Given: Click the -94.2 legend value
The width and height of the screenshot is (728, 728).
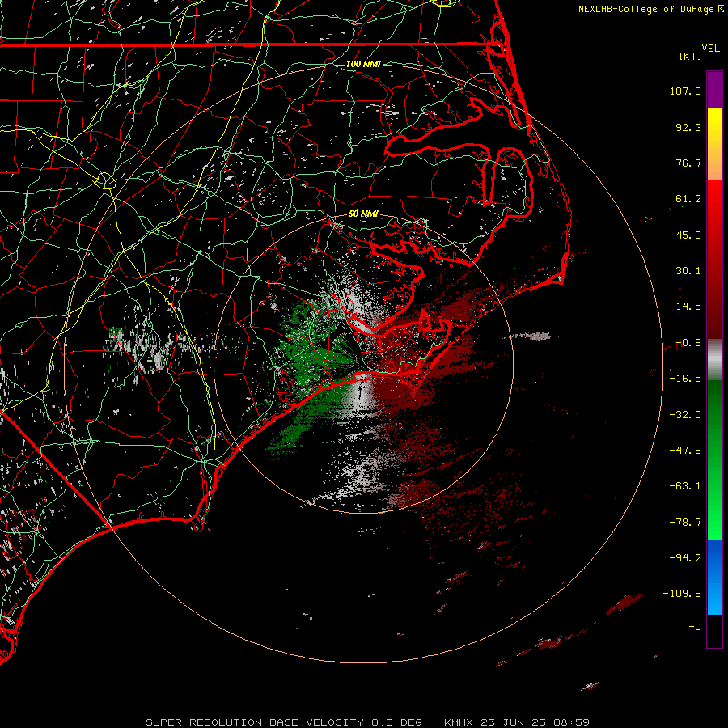Looking at the screenshot, I should coord(685,558).
